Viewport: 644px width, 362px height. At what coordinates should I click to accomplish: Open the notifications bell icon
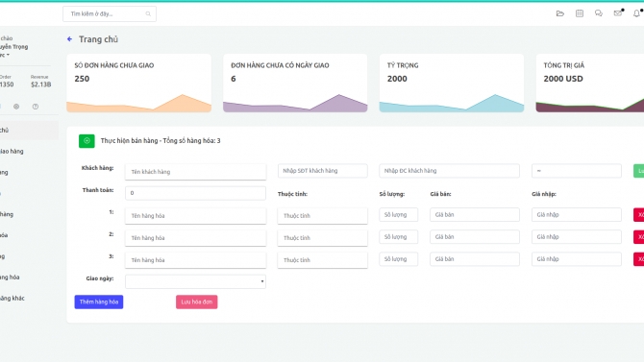point(636,13)
